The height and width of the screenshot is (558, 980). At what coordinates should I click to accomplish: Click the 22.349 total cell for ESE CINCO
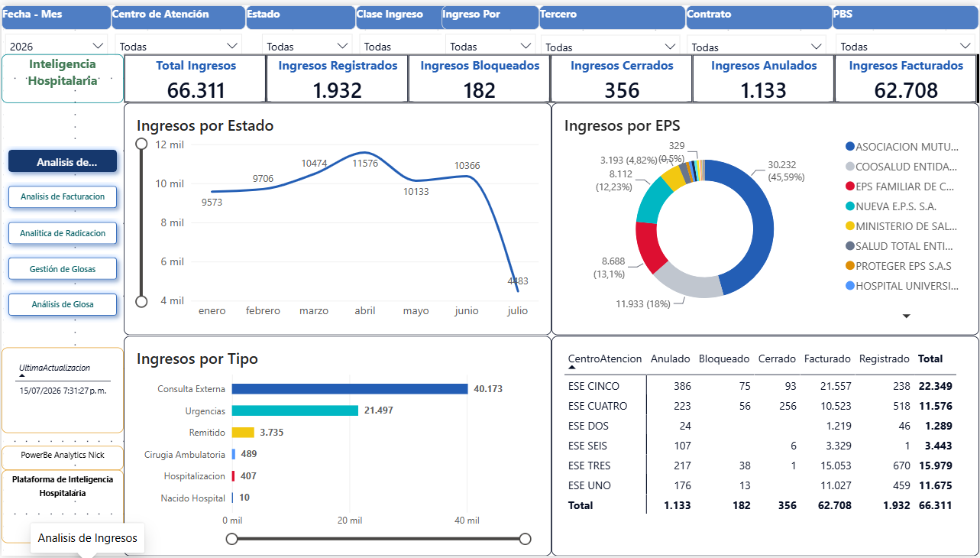(x=936, y=386)
